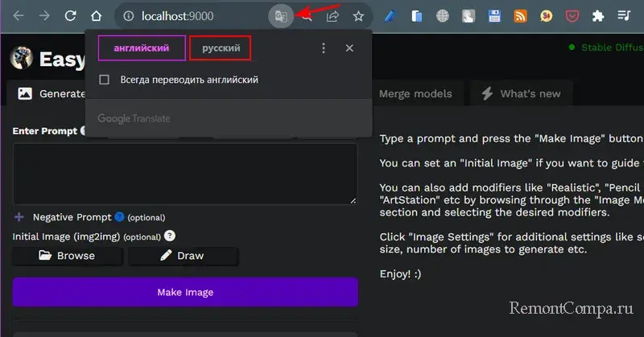Bookmark this page with the star icon
This screenshot has height=337, width=644.
(x=359, y=15)
